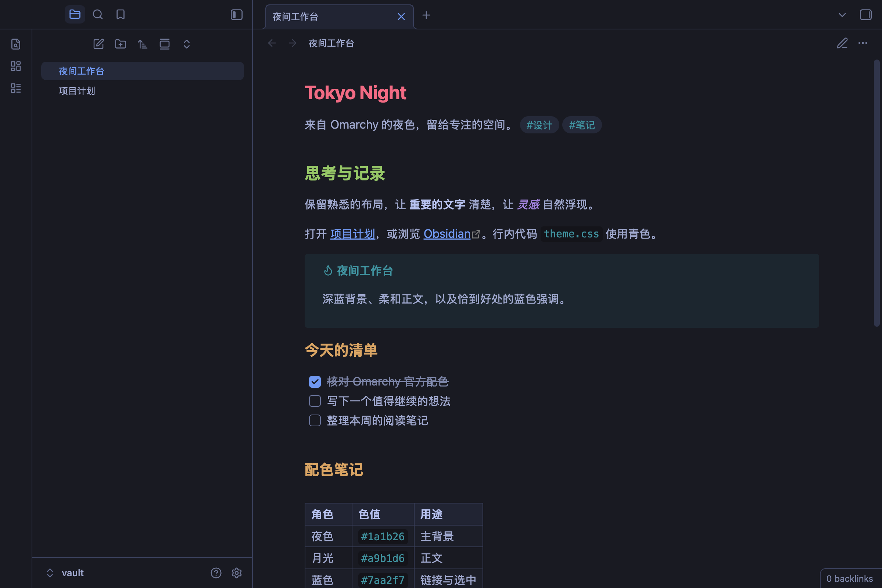Click the 配色笔记 heading
The height and width of the screenshot is (588, 882).
click(x=334, y=470)
